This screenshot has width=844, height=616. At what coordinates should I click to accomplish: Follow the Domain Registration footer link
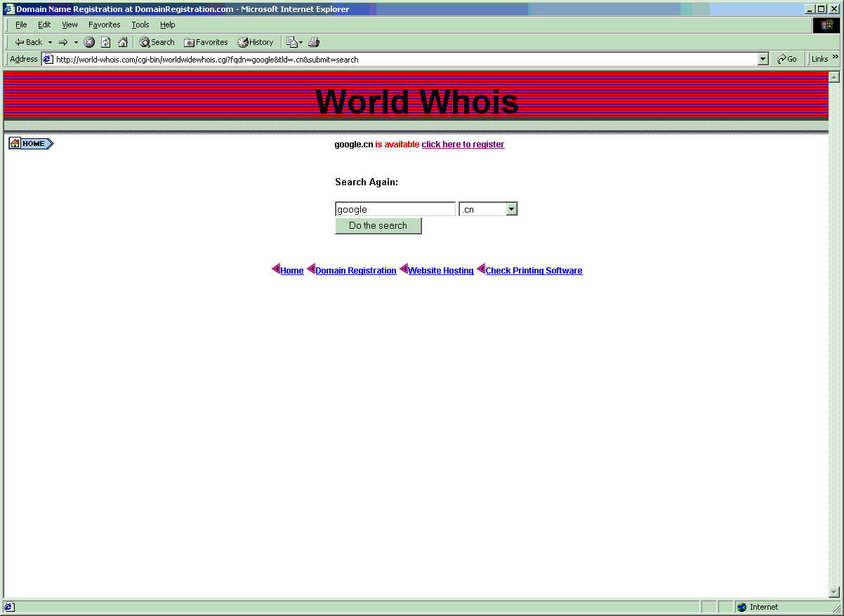pos(356,271)
